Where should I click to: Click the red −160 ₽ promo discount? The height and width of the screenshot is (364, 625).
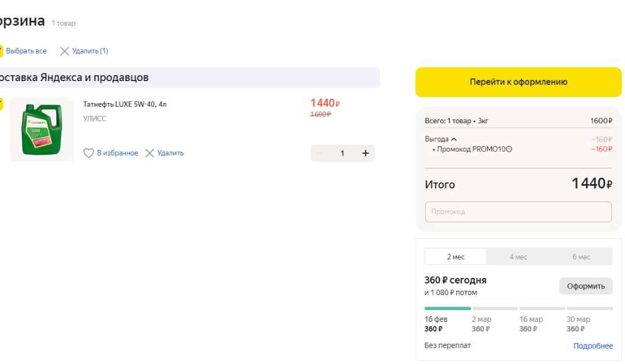tap(602, 149)
